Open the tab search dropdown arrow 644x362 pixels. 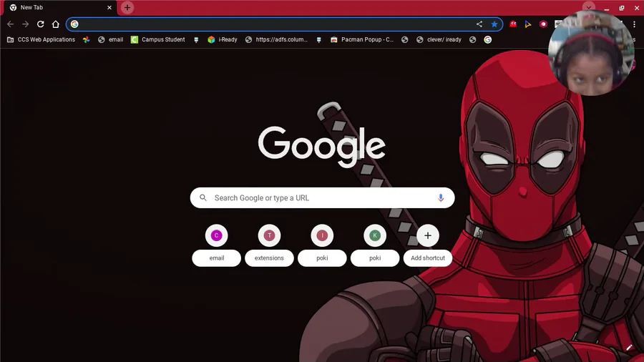pyautogui.click(x=589, y=7)
